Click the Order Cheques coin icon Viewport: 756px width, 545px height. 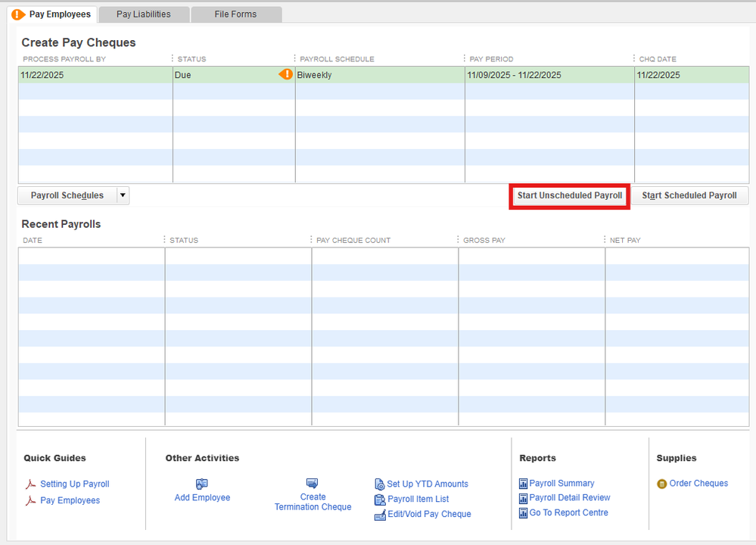(662, 484)
